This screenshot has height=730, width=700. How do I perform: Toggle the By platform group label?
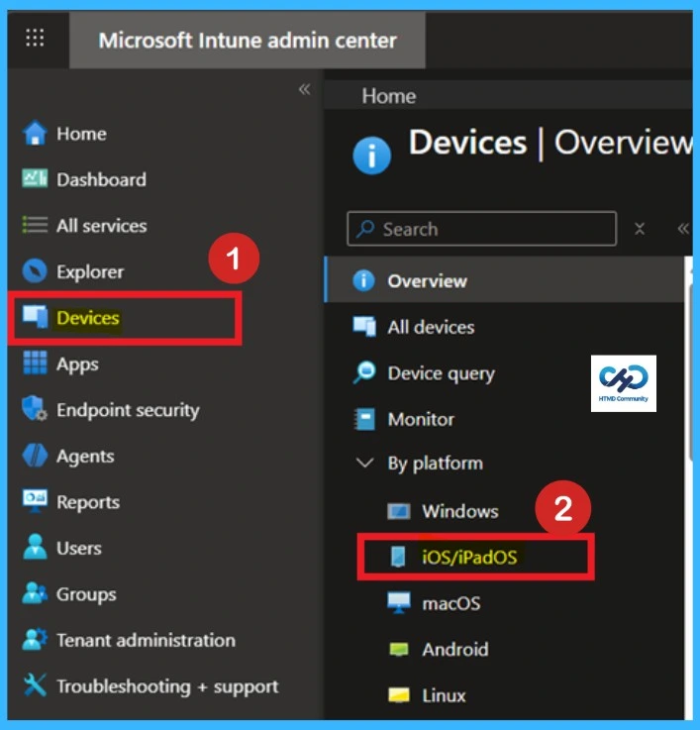click(x=436, y=464)
